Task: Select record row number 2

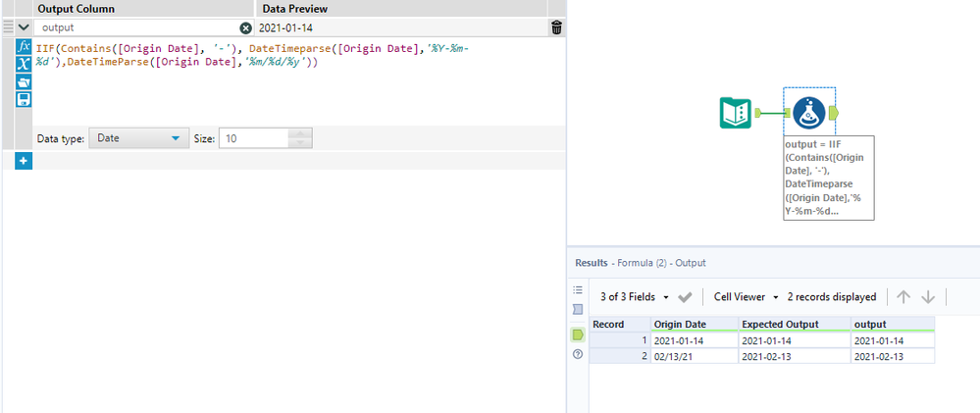Action: [x=619, y=356]
